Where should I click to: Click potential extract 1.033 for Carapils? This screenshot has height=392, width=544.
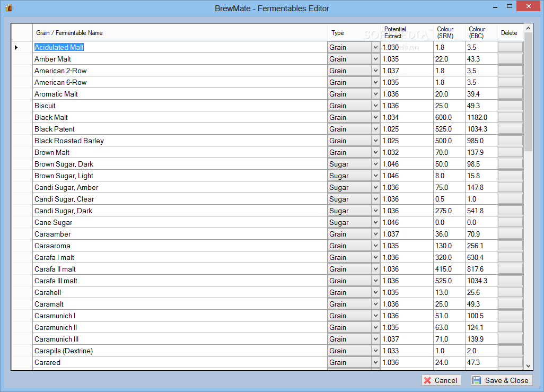(407, 351)
